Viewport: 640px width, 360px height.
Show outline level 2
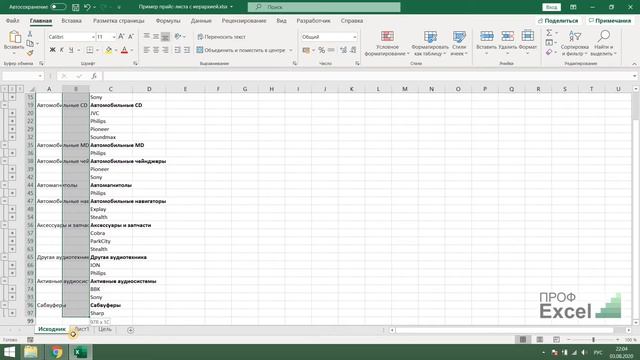(12, 89)
